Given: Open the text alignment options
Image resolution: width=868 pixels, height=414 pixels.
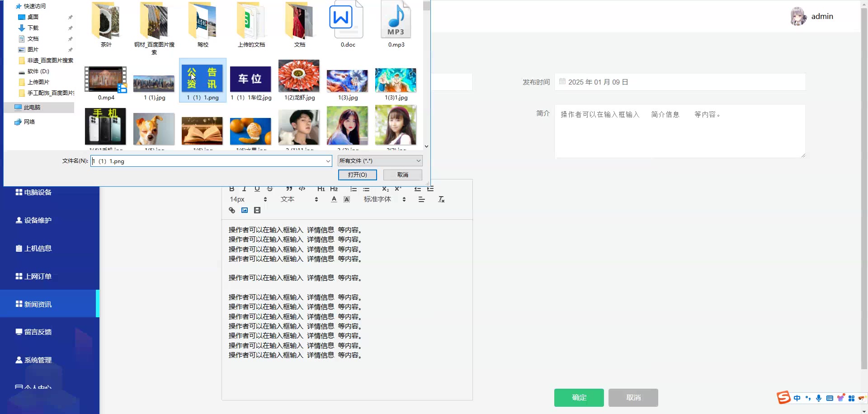Looking at the screenshot, I should (421, 199).
